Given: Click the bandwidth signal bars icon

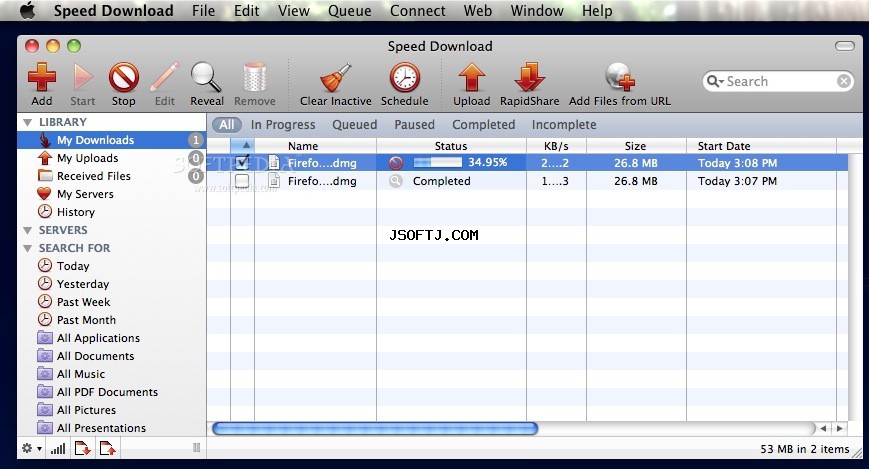Looking at the screenshot, I should coord(58,448).
